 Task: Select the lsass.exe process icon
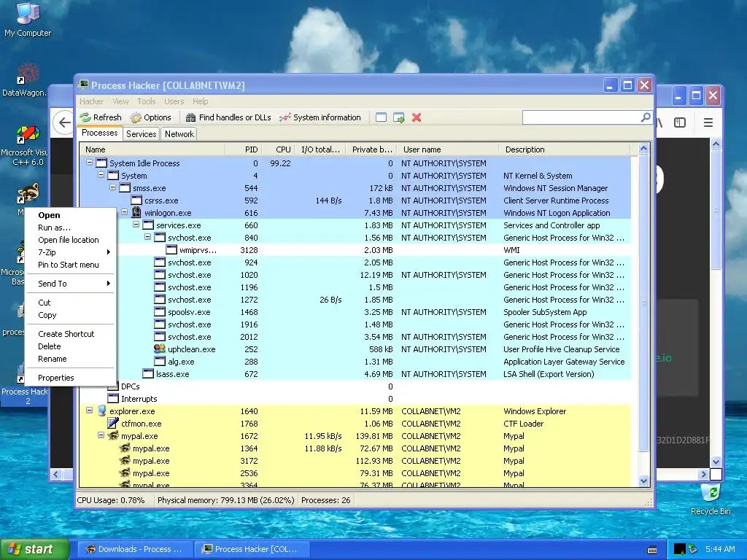(x=148, y=374)
